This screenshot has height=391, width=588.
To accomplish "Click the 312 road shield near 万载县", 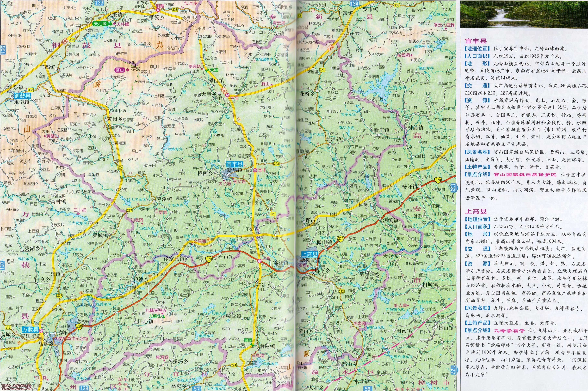I will click(x=8, y=327).
